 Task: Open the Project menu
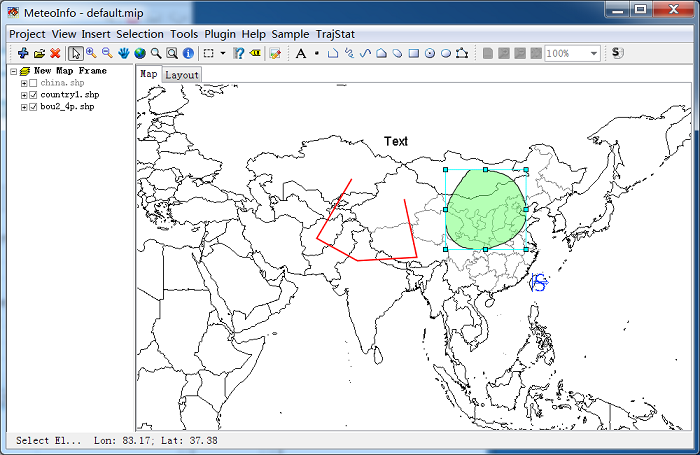coord(27,34)
